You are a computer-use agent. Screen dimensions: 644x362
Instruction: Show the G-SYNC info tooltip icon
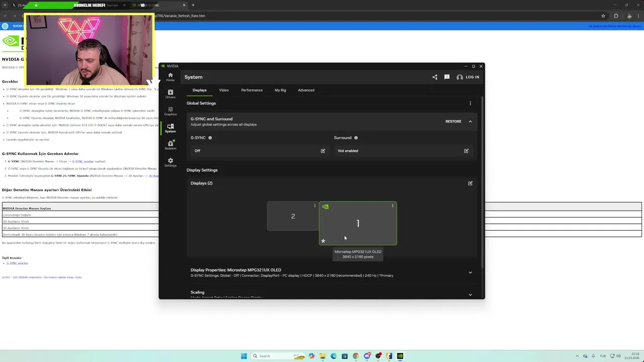pyautogui.click(x=210, y=138)
